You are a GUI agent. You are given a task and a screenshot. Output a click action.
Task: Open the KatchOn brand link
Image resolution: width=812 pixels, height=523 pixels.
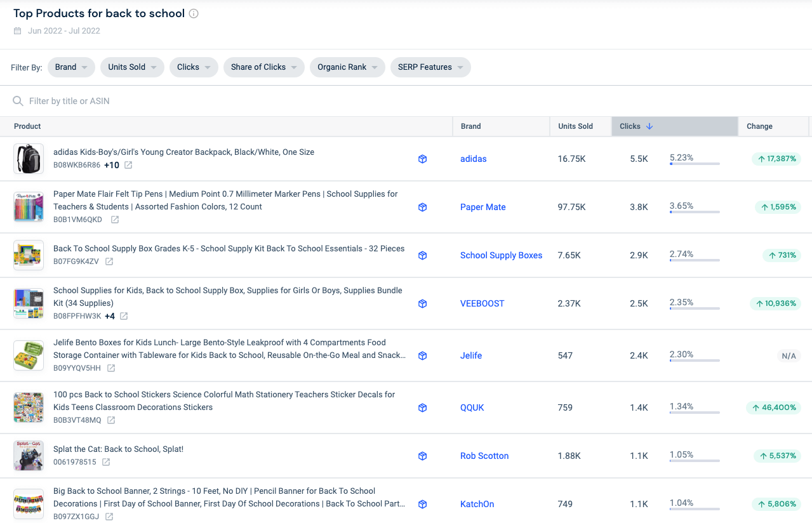[x=477, y=504]
